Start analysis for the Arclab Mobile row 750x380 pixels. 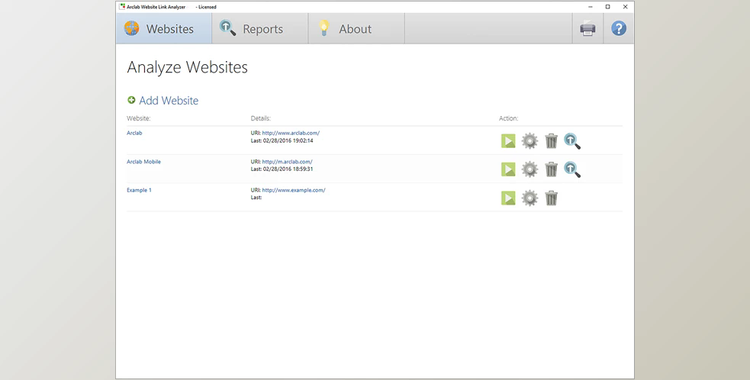[x=508, y=169]
